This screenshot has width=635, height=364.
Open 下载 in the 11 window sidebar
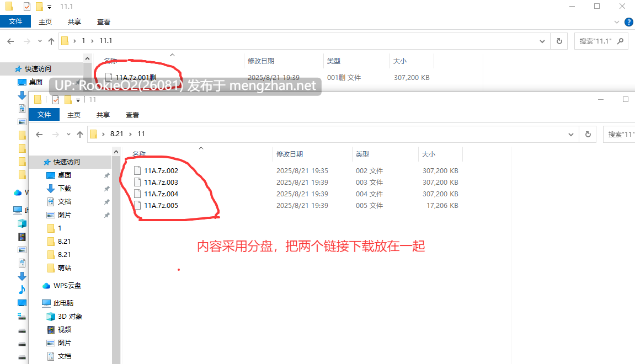[x=65, y=189]
